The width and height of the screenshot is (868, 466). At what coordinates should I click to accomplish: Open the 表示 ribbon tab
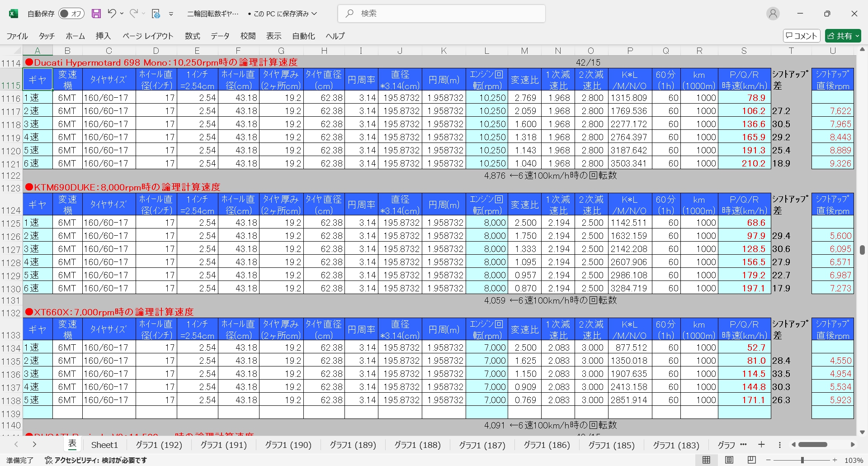pyautogui.click(x=274, y=36)
